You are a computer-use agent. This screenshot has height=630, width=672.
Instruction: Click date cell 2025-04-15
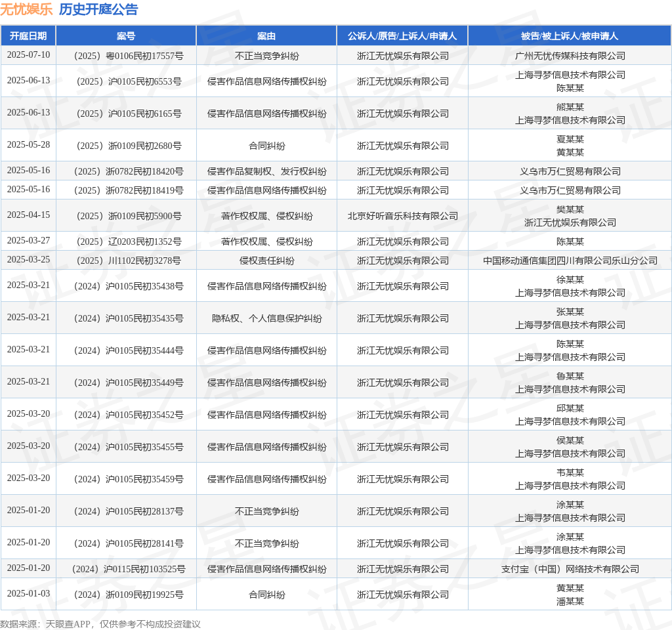28,215
